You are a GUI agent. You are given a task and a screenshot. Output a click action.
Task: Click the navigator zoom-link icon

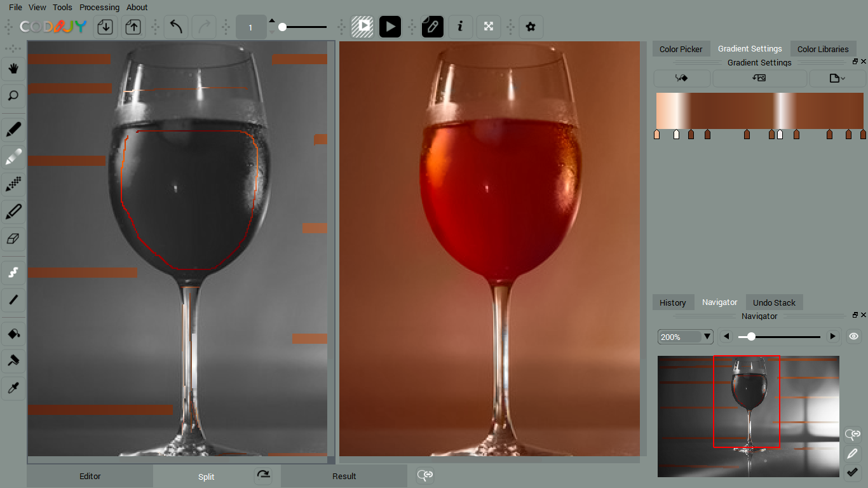click(x=853, y=435)
